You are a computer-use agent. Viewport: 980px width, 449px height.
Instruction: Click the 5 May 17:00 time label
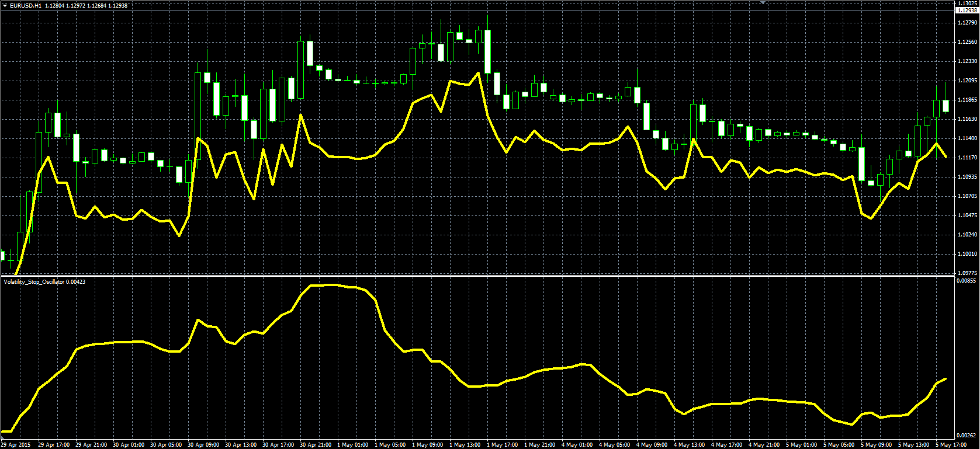[x=951, y=445]
